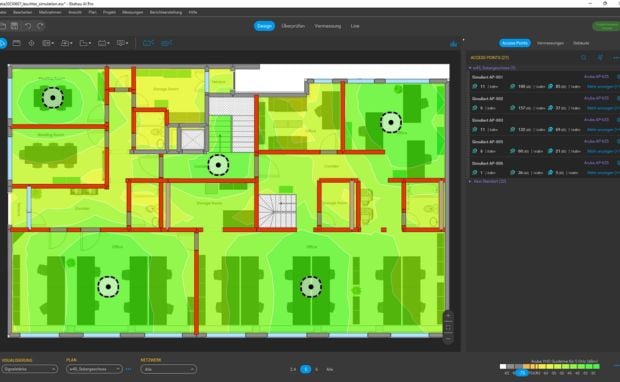Switch to the Live mode tab
Screen dimensions: 620x382
pos(355,26)
